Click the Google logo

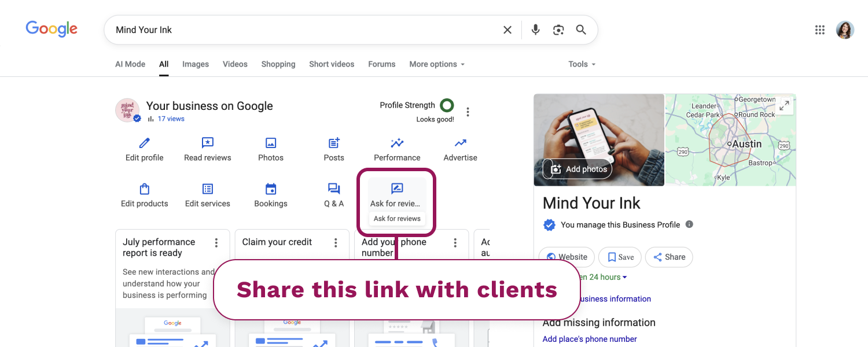(52, 29)
